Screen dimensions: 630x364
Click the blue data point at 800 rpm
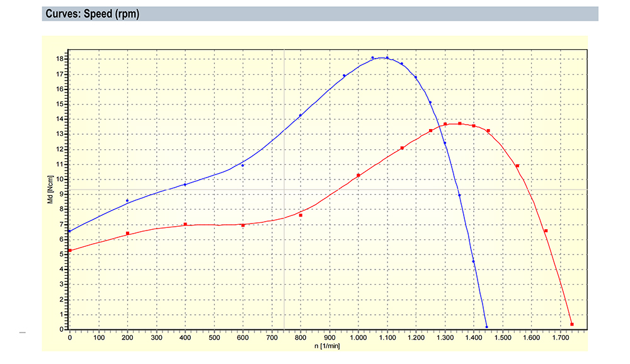301,115
